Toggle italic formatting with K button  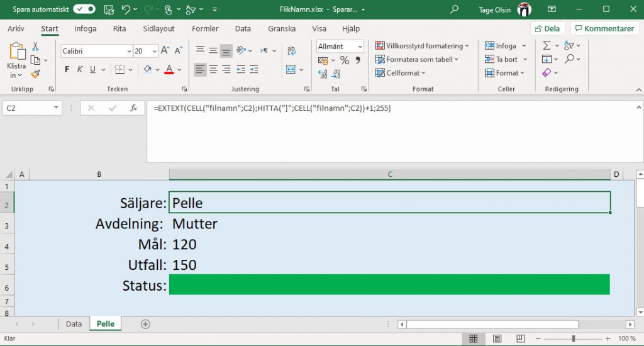tap(80, 70)
